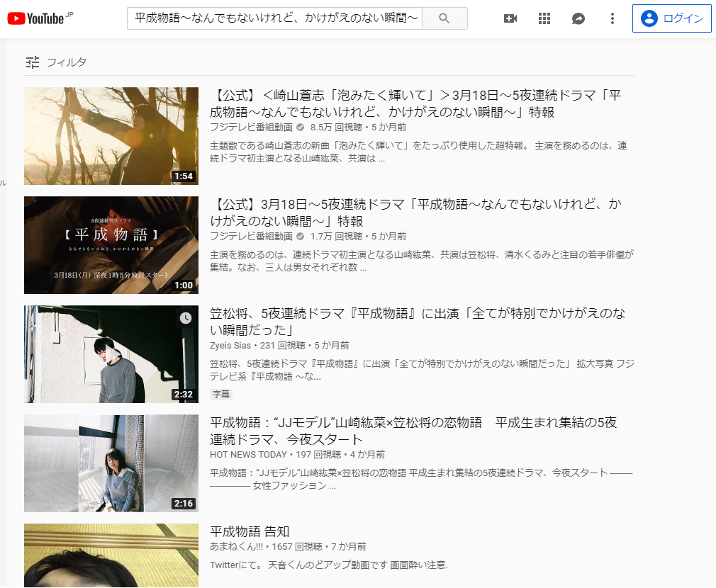Open the messages share bubble icon

[578, 18]
